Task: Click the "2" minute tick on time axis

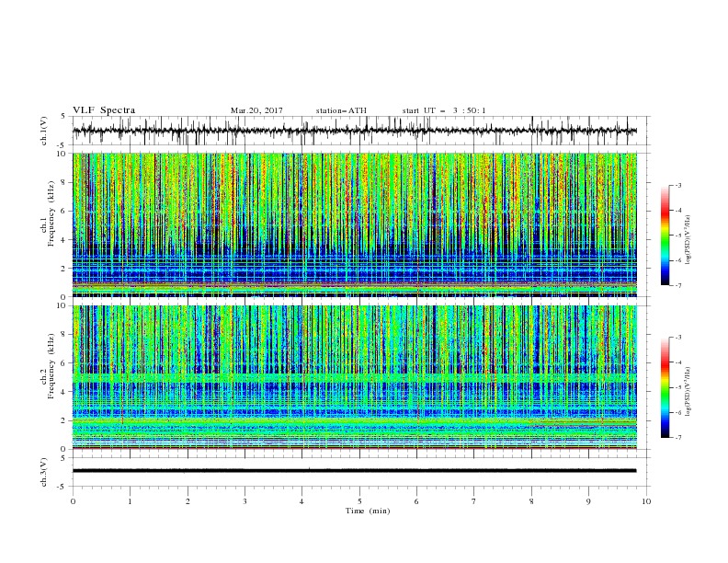Action: (188, 501)
